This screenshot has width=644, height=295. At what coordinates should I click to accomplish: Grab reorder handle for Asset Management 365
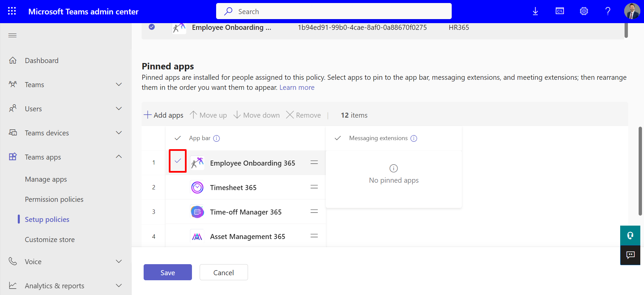314,236
